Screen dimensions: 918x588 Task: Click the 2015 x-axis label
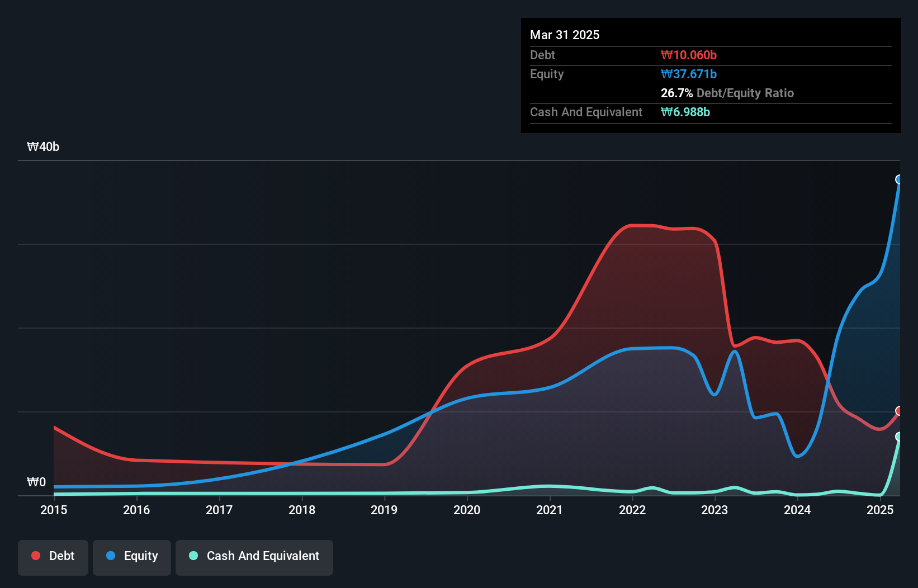tap(54, 510)
